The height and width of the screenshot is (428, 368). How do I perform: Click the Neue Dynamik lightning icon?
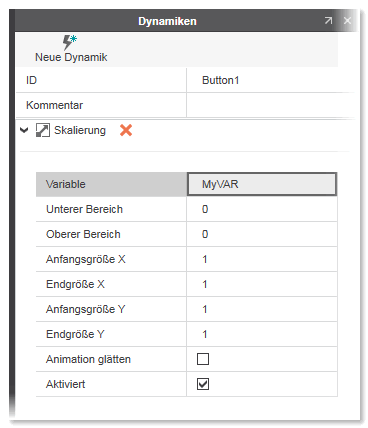(x=70, y=42)
